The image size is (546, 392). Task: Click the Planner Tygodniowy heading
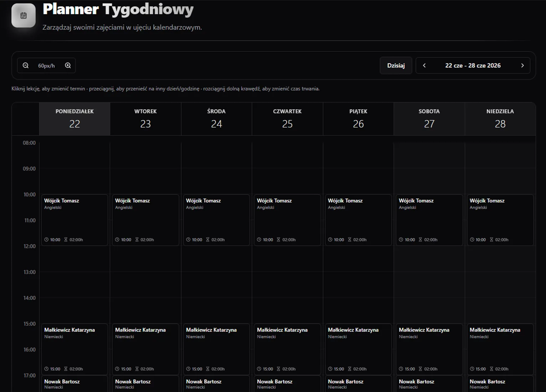[x=118, y=9]
